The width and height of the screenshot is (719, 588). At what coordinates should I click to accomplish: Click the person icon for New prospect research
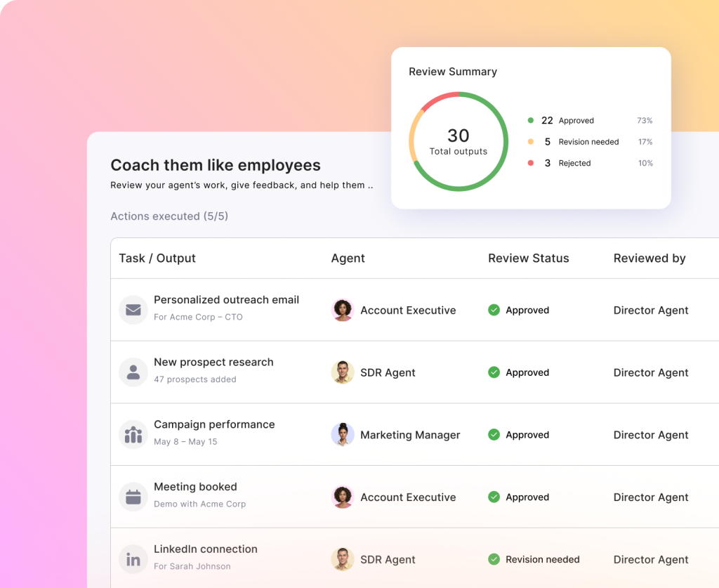click(x=133, y=372)
